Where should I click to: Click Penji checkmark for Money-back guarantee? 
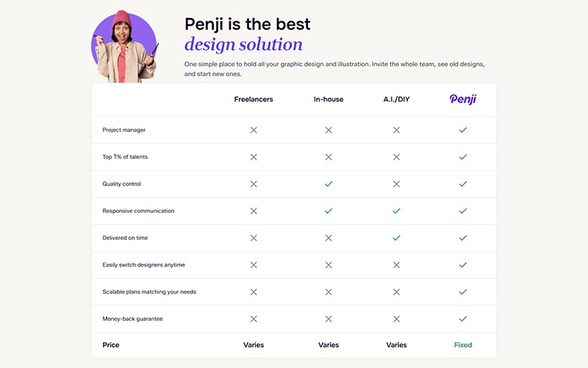[x=463, y=319]
